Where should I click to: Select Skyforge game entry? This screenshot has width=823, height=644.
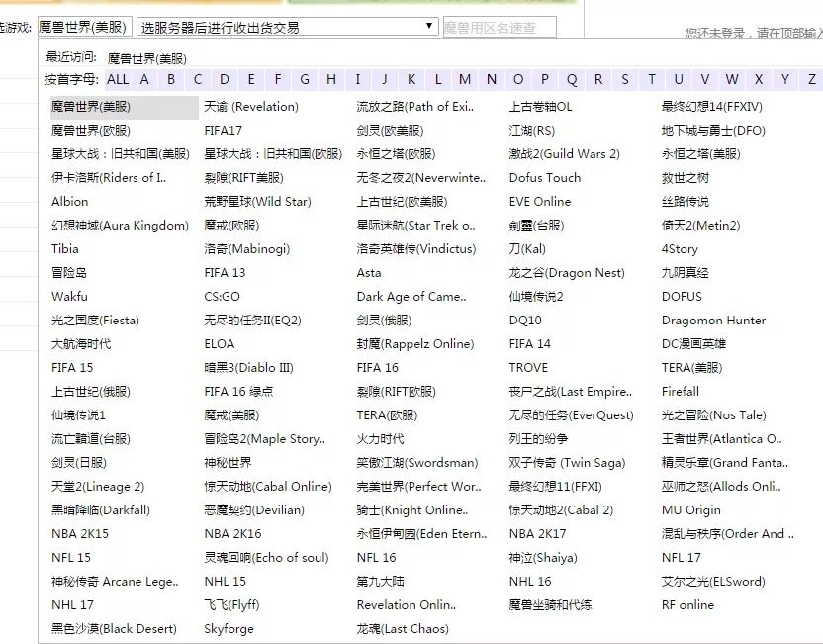[x=229, y=629]
